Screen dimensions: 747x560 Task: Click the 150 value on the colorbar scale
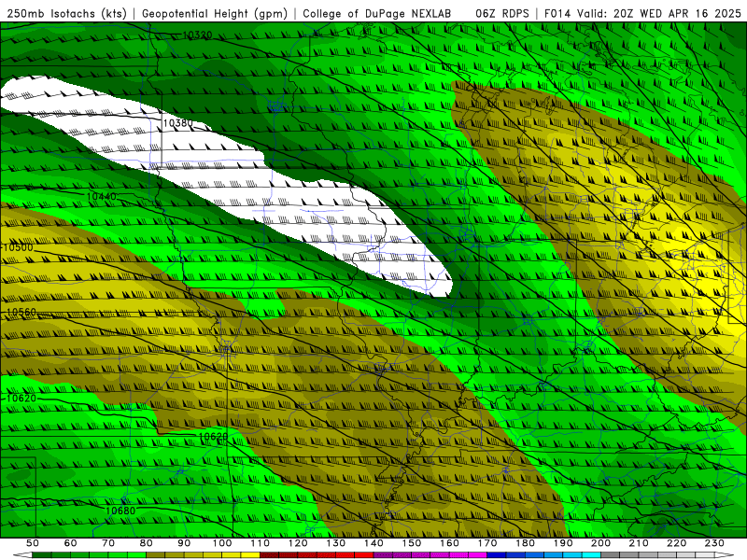pos(412,543)
